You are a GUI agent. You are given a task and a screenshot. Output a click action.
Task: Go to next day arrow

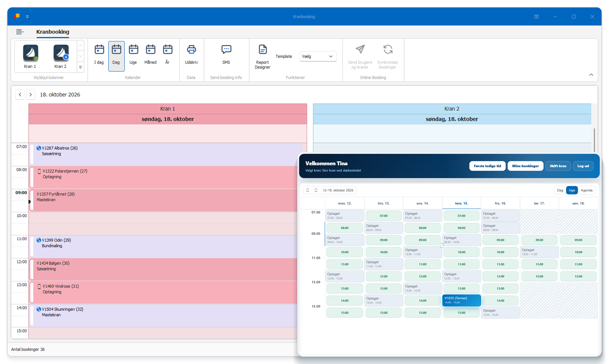pyautogui.click(x=30, y=94)
